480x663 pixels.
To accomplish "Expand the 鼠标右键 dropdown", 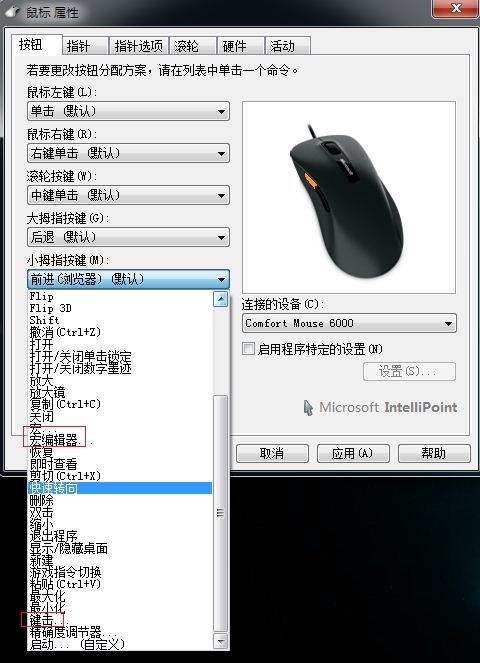I will [x=128, y=153].
